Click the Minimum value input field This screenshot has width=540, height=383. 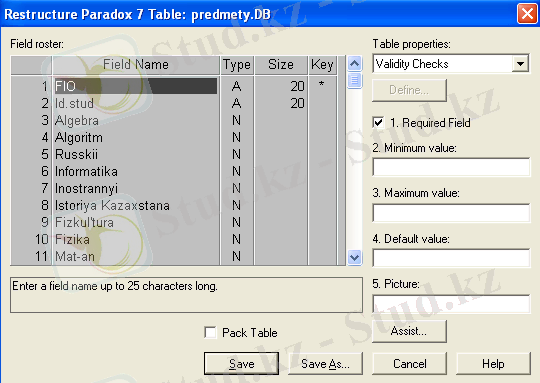451,167
